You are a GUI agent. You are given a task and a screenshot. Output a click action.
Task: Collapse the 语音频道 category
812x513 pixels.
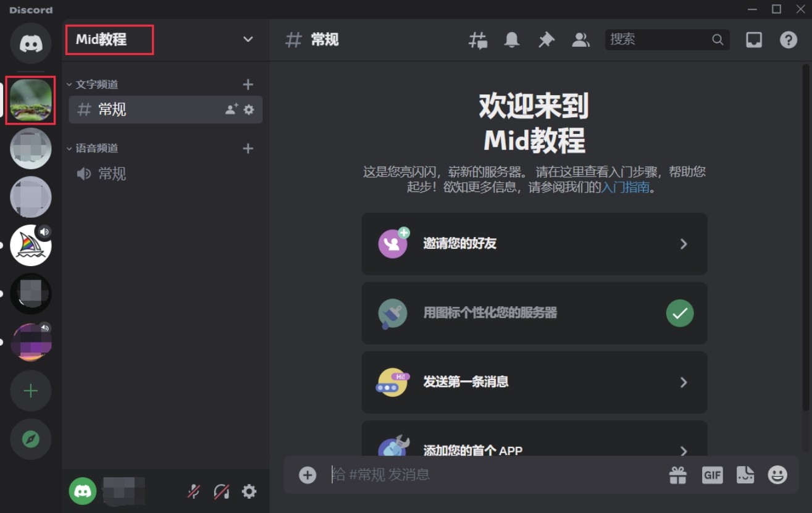[92, 148]
